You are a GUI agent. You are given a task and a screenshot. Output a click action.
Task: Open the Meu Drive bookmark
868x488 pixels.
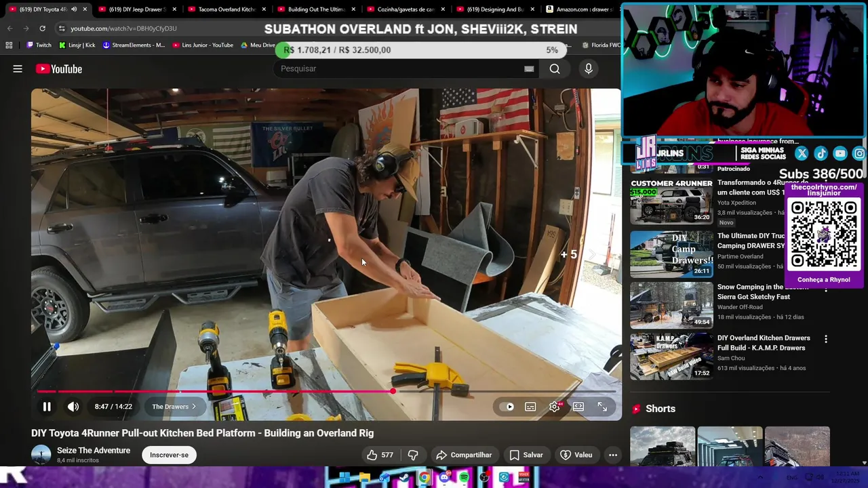tap(258, 45)
